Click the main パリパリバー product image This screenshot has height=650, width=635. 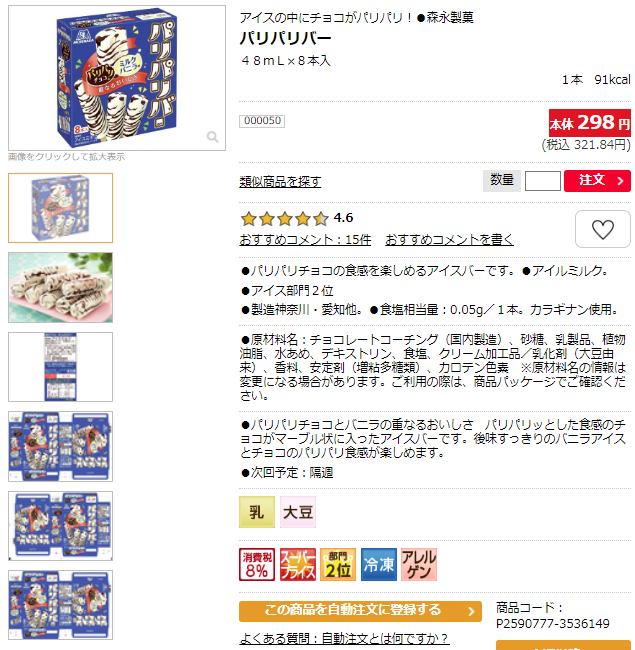tap(117, 78)
